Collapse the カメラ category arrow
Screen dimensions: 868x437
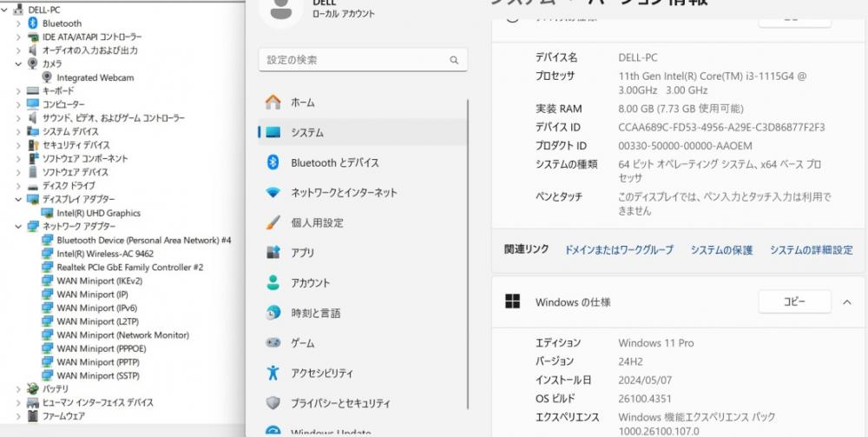pyautogui.click(x=18, y=63)
